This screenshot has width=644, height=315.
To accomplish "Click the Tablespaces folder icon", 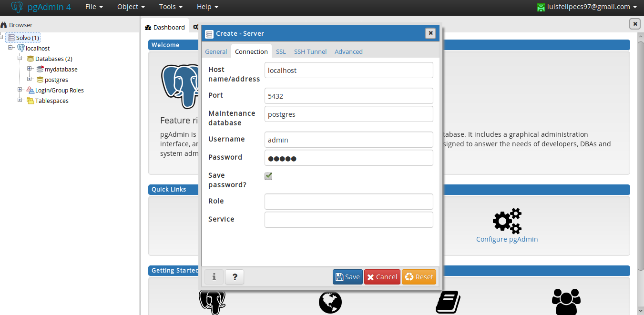I will pyautogui.click(x=31, y=101).
